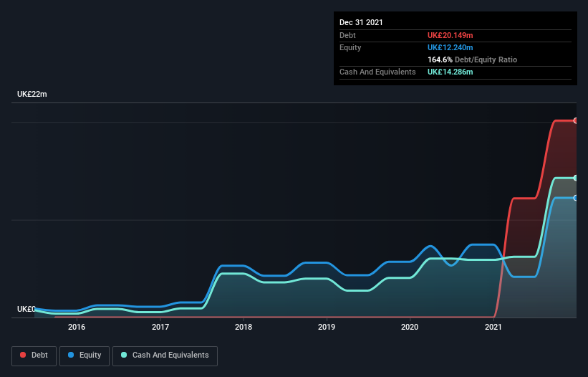Click the 2019 x-axis label
The width and height of the screenshot is (588, 377).
327,327
